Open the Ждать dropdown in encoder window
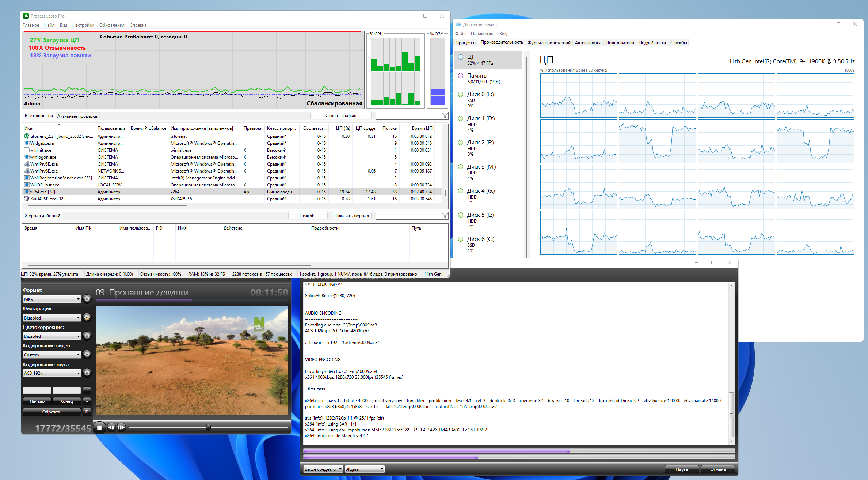Viewport: 868px width, 480px height. coord(365,469)
